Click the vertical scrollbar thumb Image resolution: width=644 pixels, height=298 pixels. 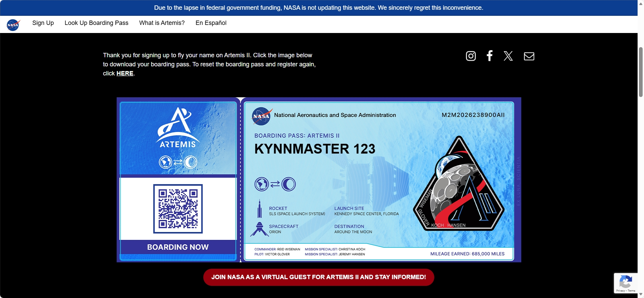[641, 72]
